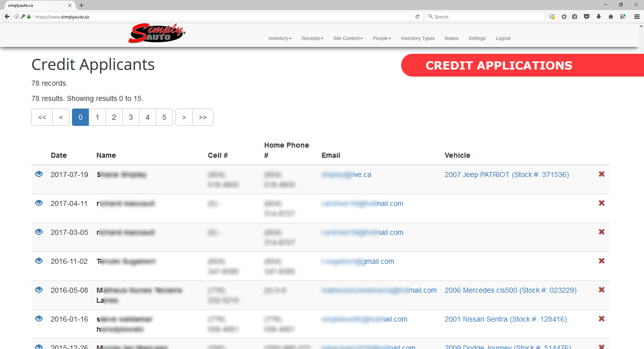Open the Site Content dropdown
This screenshot has width=644, height=349.
(x=348, y=39)
